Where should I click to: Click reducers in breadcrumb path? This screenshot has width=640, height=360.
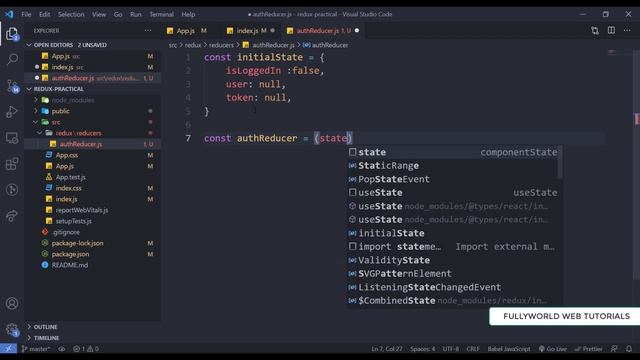(221, 45)
